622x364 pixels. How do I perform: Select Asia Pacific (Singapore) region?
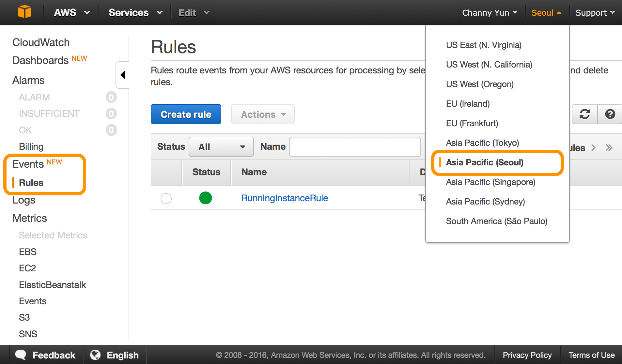490,182
